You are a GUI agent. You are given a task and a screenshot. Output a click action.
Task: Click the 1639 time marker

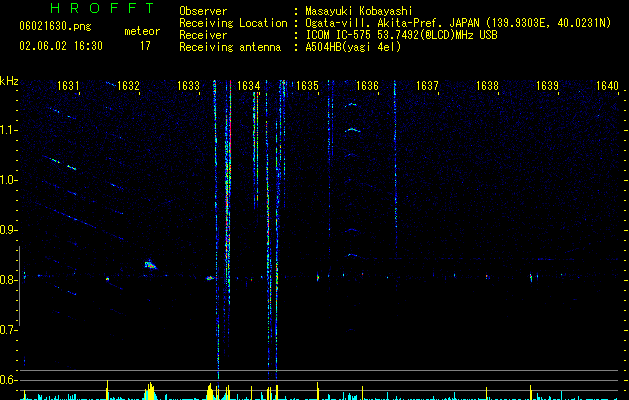(548, 86)
